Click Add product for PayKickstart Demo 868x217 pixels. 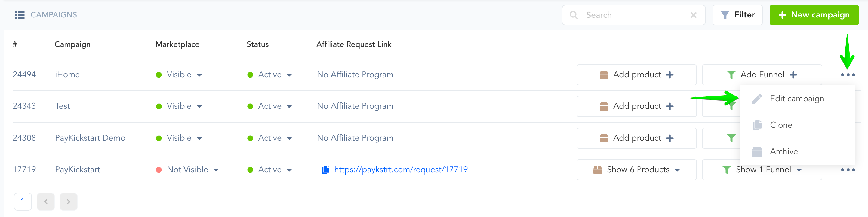pos(636,138)
